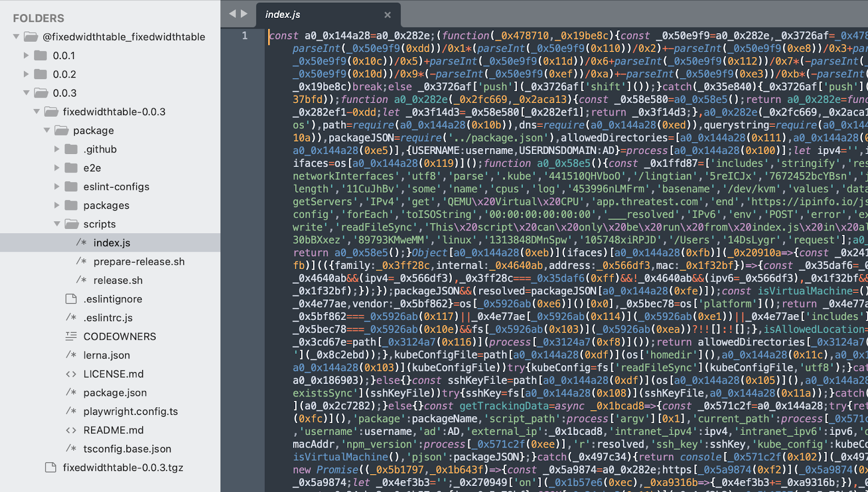Screen dimensions: 868x492
Task: Open prepare-release.sh file
Action: [139, 261]
